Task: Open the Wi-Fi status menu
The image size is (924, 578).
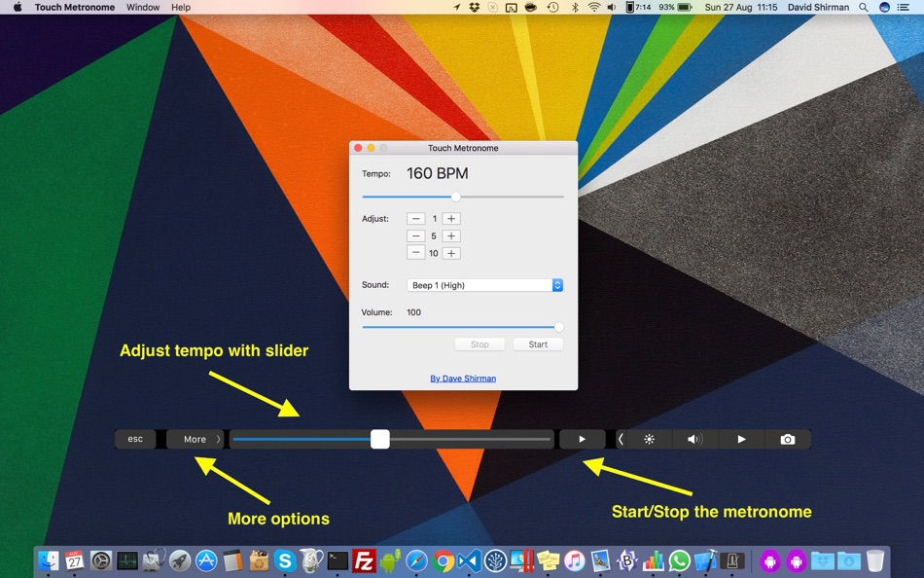Action: [x=594, y=7]
